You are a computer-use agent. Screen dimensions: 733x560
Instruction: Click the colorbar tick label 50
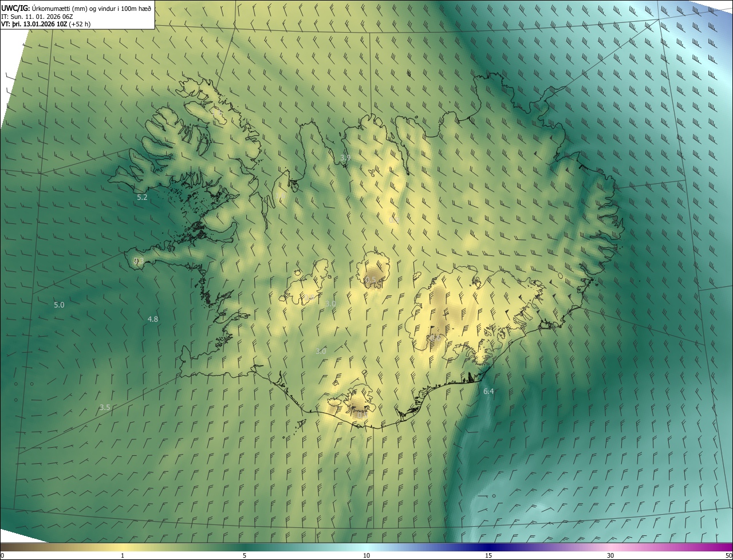point(728,555)
